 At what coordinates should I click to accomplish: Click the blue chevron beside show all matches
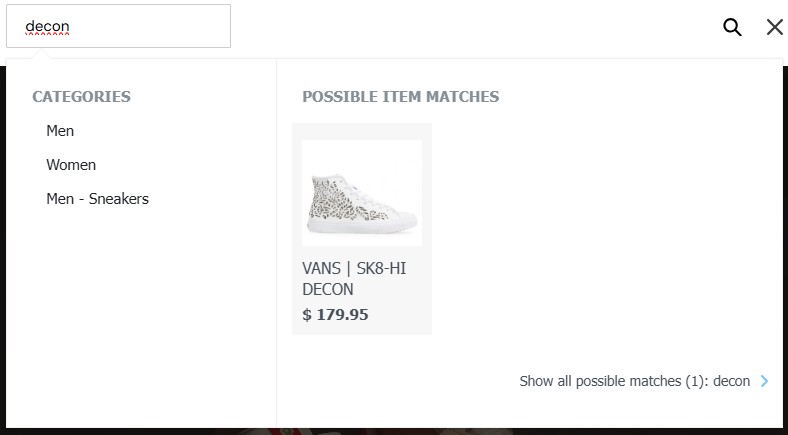[765, 381]
